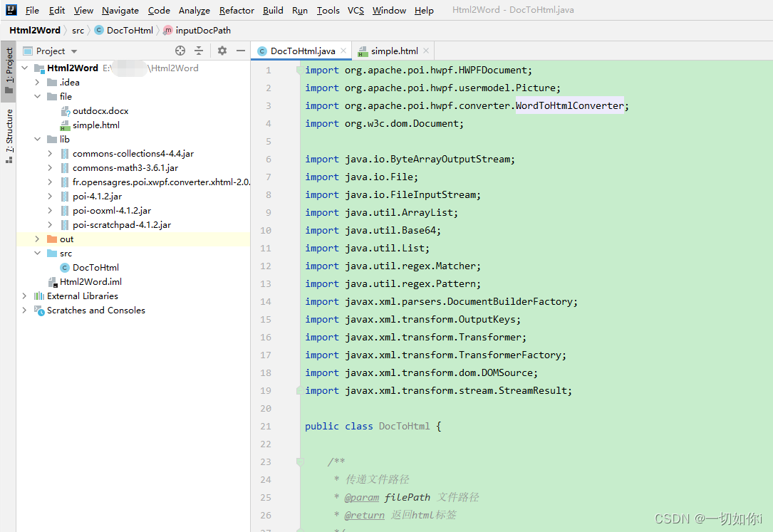The height and width of the screenshot is (532, 773).
Task: Click the simple.html file icon in file folder
Action: (66, 125)
